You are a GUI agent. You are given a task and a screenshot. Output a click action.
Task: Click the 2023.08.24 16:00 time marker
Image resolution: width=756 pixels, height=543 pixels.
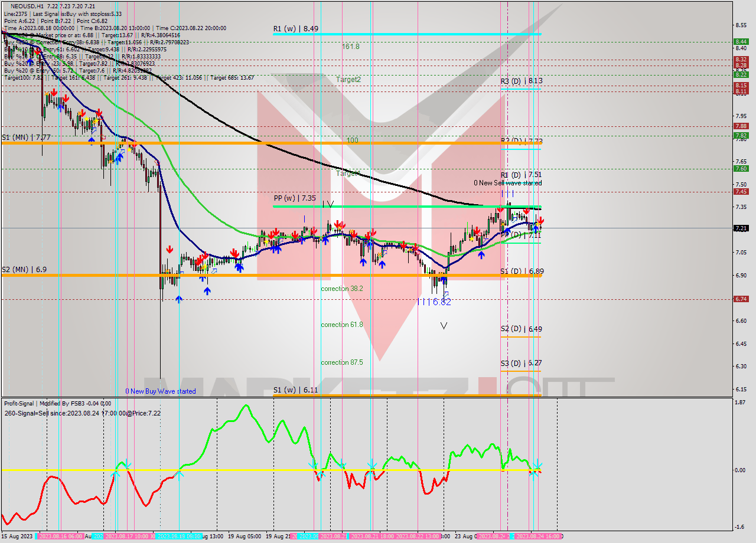coord(539,537)
